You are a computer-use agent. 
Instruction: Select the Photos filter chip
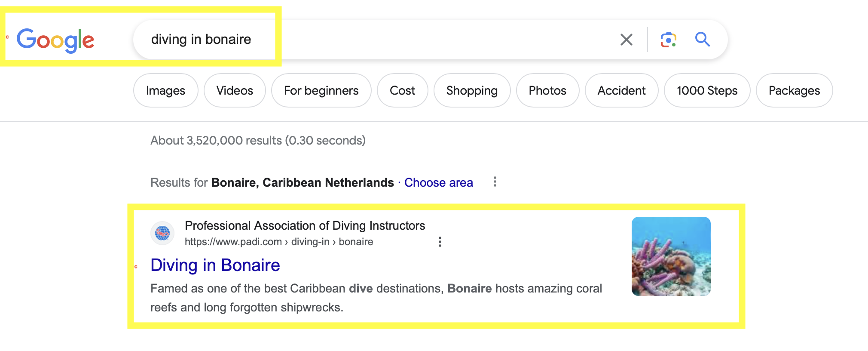click(x=547, y=91)
